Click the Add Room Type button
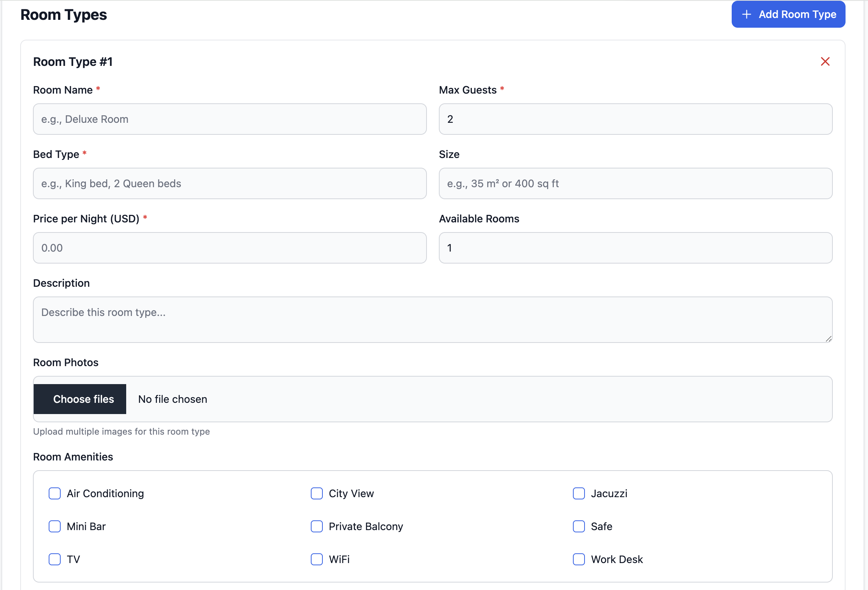This screenshot has height=590, width=868. 788,14
